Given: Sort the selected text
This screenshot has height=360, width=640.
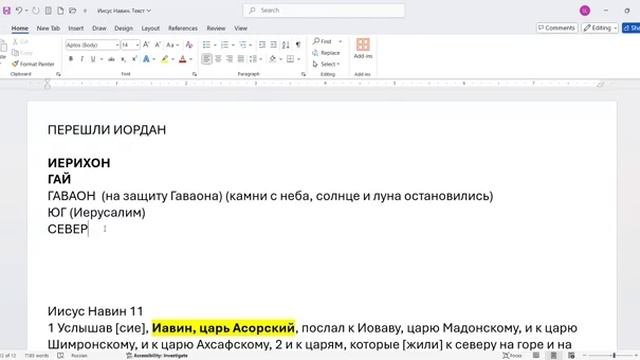Looking at the screenshot, I should pyautogui.click(x=286, y=45).
